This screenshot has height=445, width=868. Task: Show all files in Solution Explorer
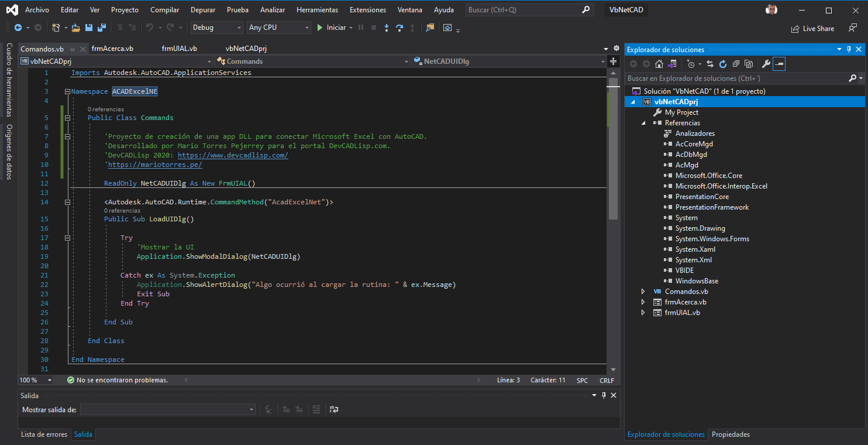(x=749, y=64)
